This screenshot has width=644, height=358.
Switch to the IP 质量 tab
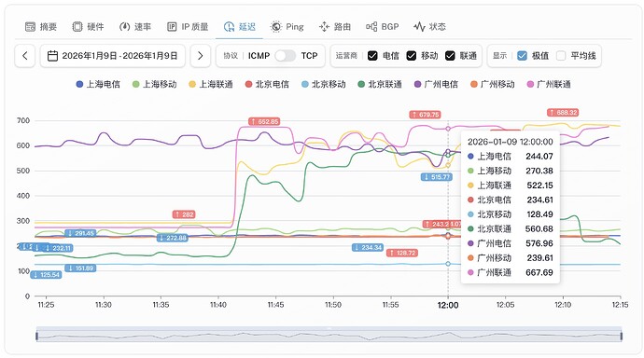(x=189, y=27)
